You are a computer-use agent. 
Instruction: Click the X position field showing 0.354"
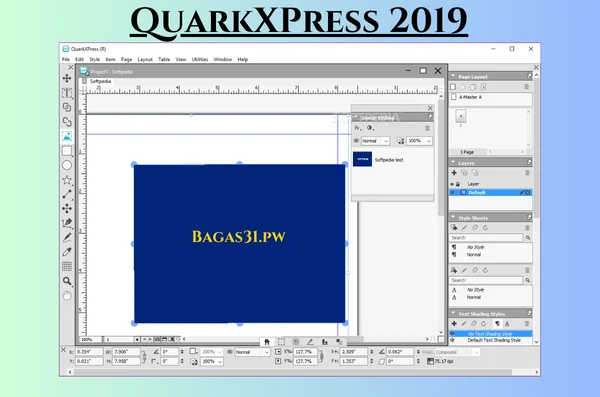[89, 352]
